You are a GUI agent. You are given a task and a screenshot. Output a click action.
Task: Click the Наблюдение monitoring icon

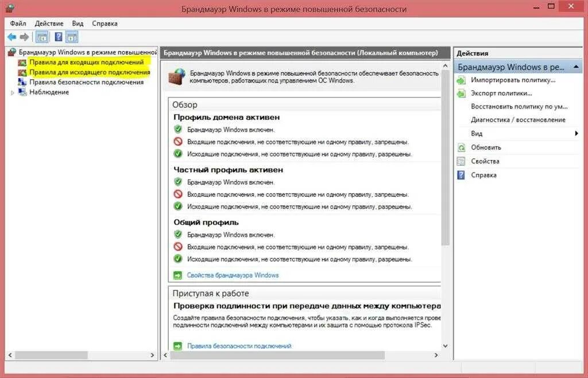point(22,92)
